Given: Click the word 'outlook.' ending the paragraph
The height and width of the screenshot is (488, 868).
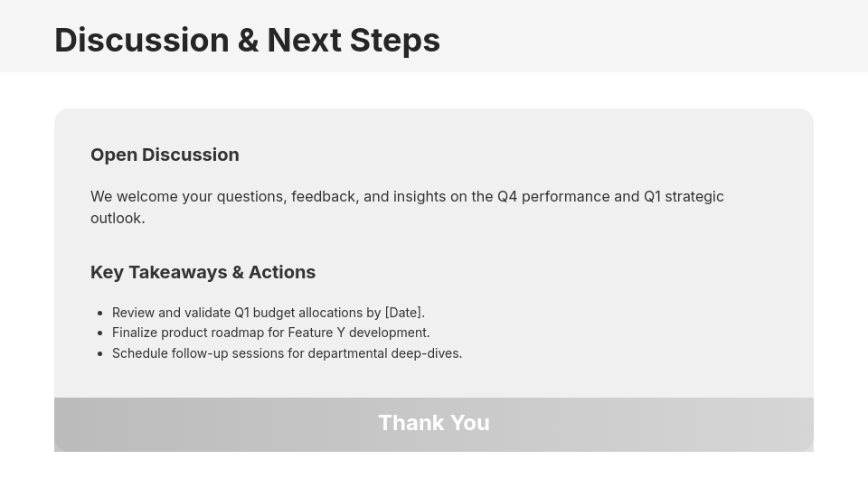Looking at the screenshot, I should pyautogui.click(x=118, y=219).
